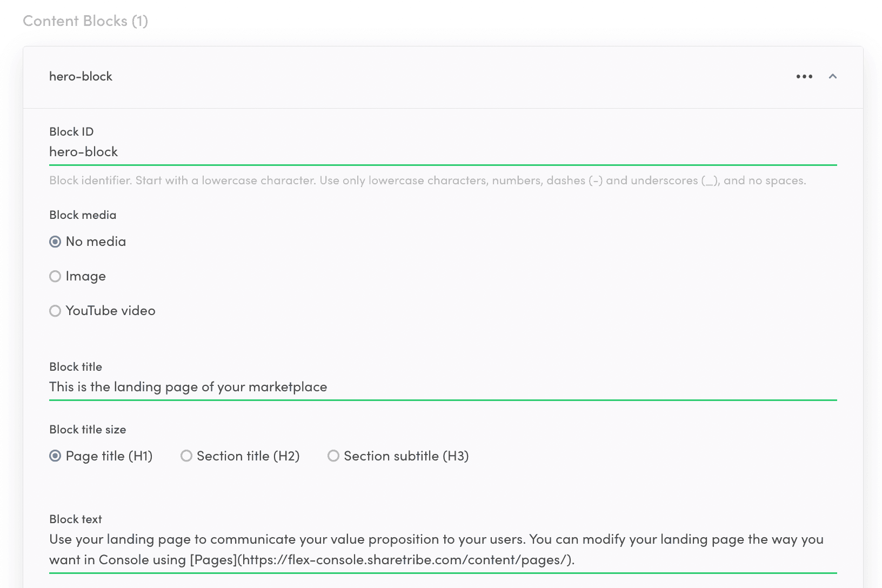Pick Section title (H2) size

[186, 456]
